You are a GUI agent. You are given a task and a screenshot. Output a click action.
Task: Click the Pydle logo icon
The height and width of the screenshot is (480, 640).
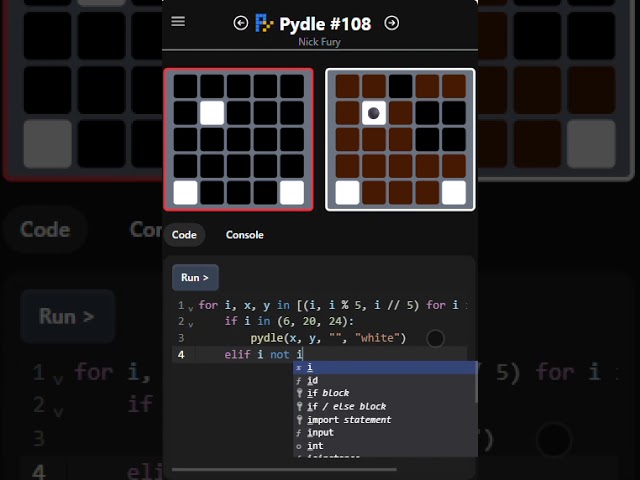[264, 23]
